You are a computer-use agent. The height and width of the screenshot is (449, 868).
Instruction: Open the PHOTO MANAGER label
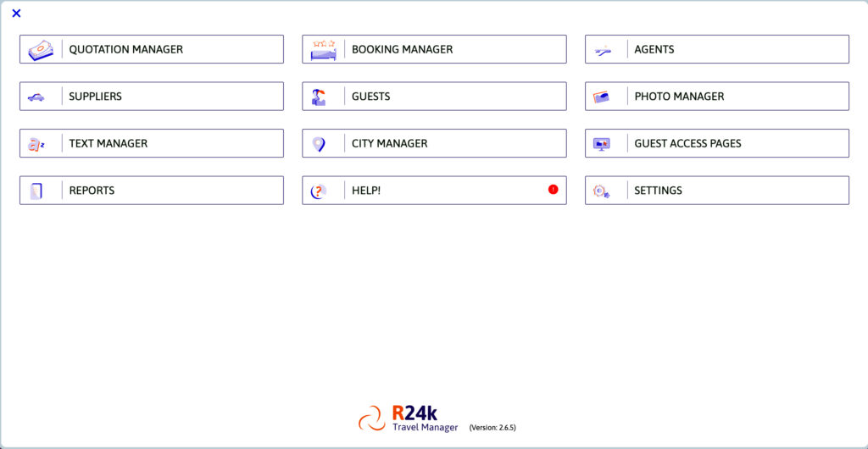tap(679, 97)
